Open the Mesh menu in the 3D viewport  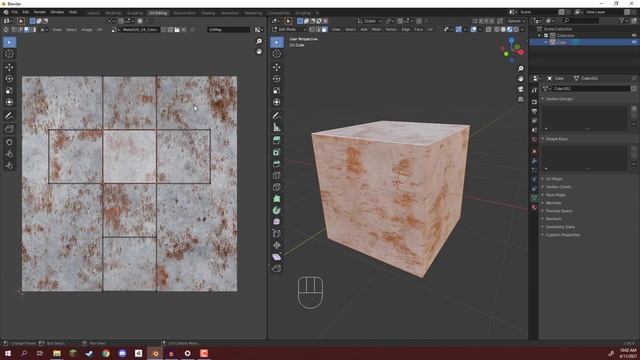click(376, 29)
